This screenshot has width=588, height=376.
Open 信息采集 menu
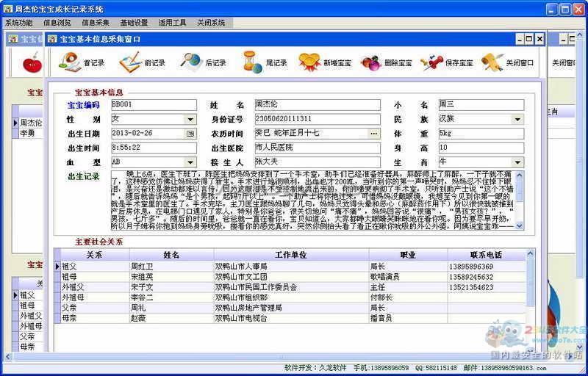[x=96, y=23]
